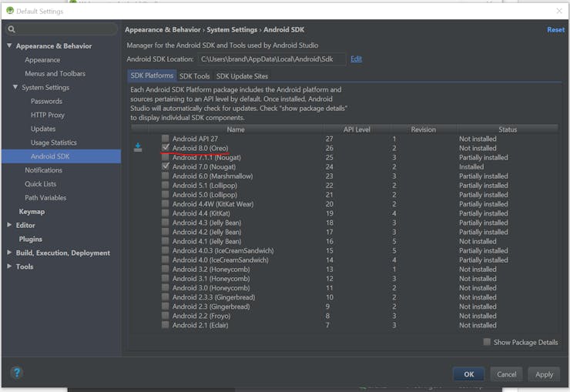This screenshot has height=392, width=570.
Task: Enable Show Package Details checkbox
Action: (487, 342)
